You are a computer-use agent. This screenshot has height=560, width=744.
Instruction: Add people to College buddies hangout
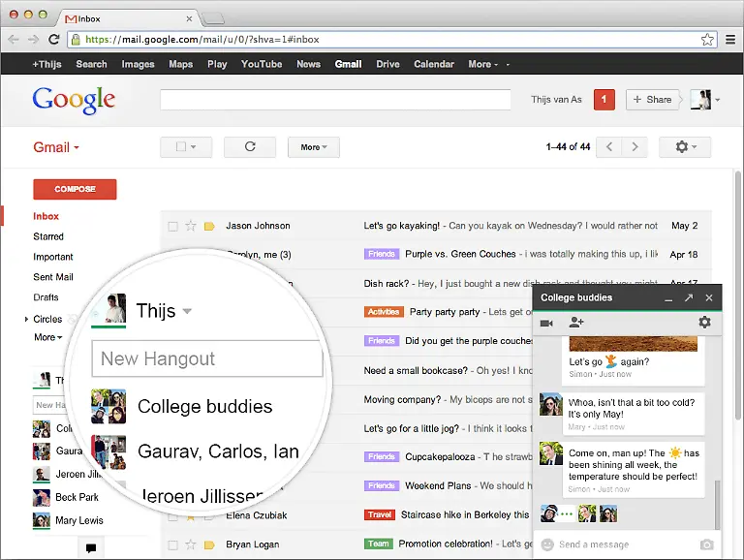576,323
